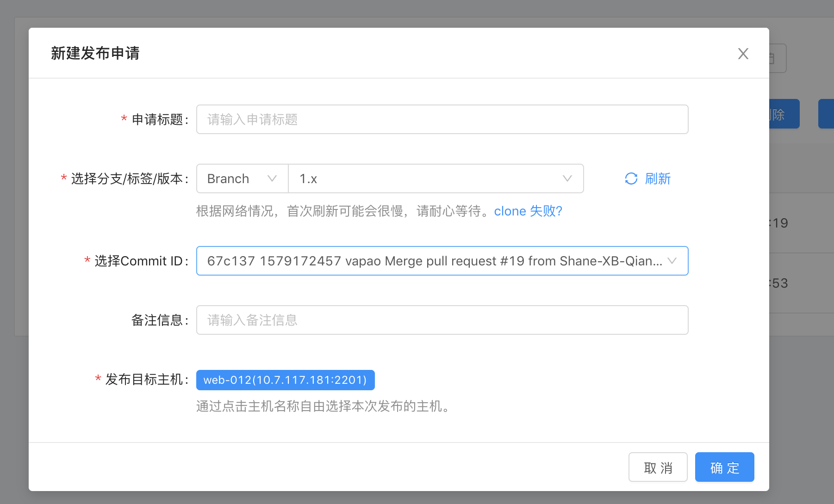Click the 选择分支/标签/版本 field label

[127, 178]
